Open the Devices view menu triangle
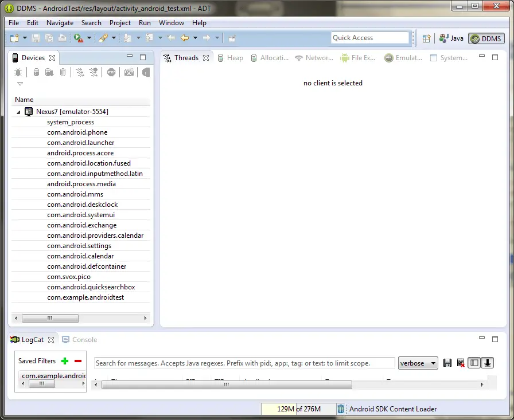The height and width of the screenshot is (420, 514). click(x=20, y=84)
